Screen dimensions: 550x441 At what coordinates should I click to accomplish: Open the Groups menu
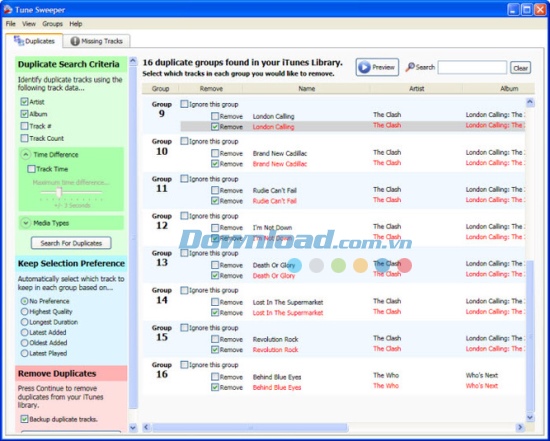(x=52, y=24)
